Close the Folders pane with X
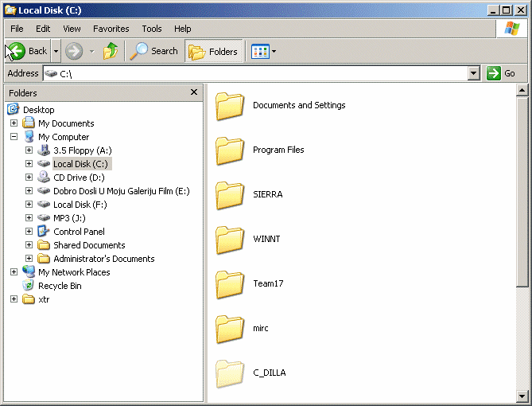The height and width of the screenshot is (406, 532). pos(194,92)
